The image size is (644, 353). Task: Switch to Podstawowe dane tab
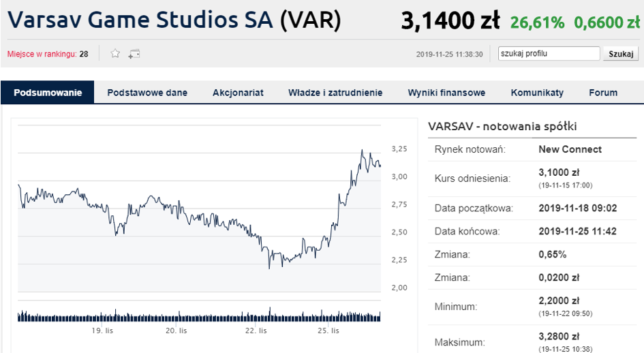tap(147, 93)
